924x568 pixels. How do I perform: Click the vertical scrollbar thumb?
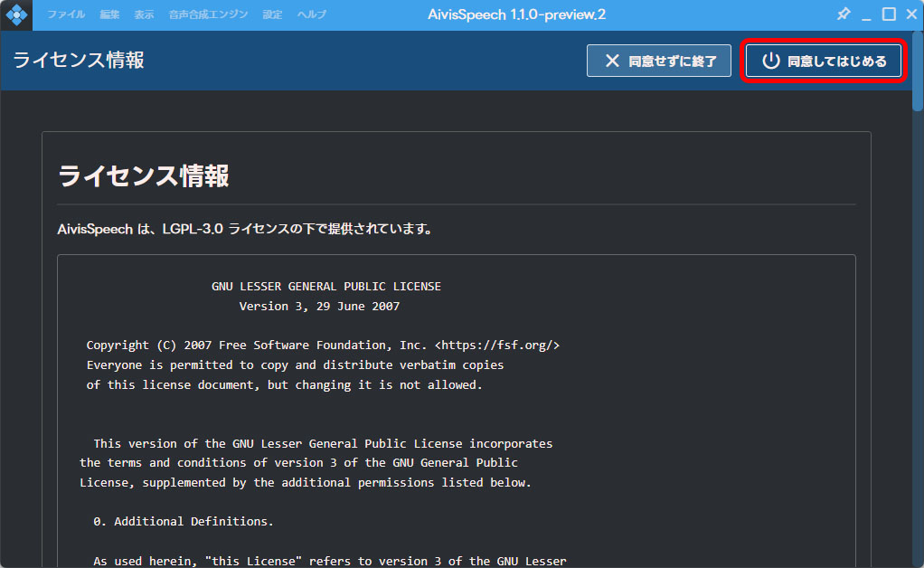[x=918, y=71]
